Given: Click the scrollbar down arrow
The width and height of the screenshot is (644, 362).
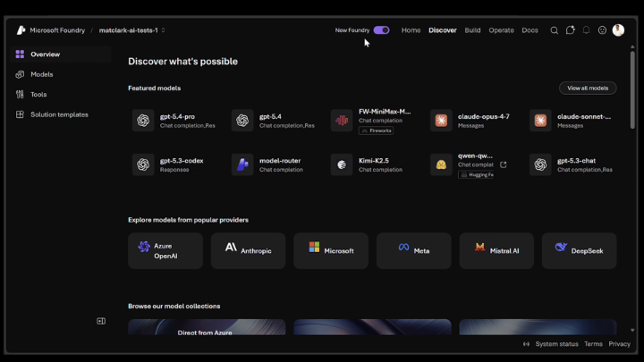Looking at the screenshot, I should point(632,330).
